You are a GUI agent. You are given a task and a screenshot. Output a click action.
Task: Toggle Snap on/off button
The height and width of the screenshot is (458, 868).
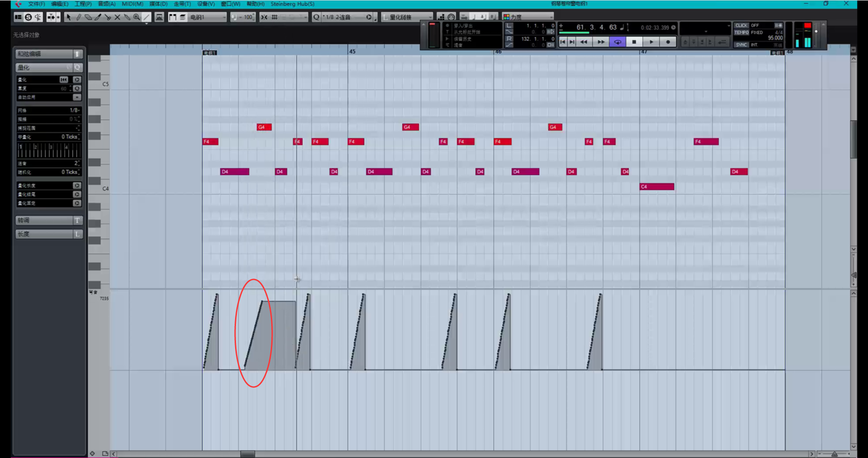point(264,17)
